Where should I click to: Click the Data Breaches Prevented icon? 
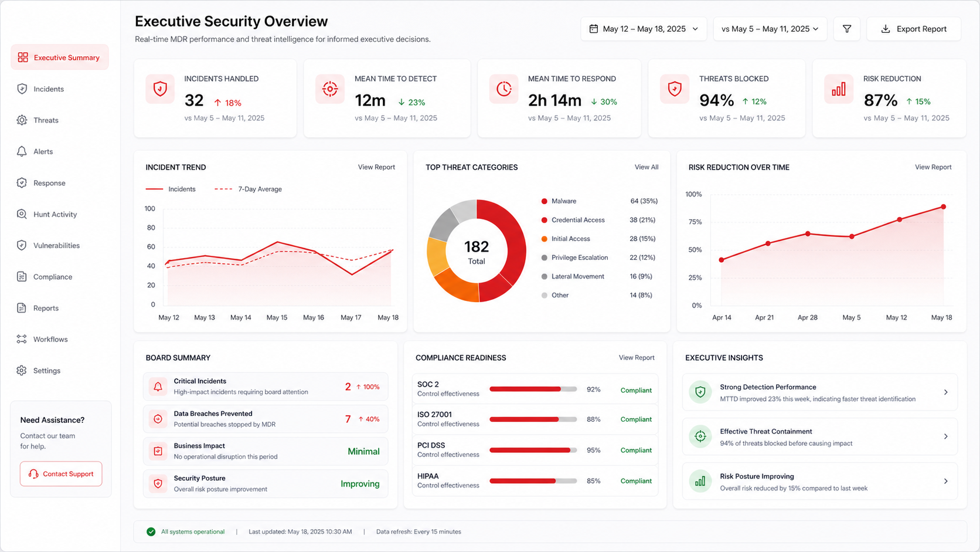158,419
